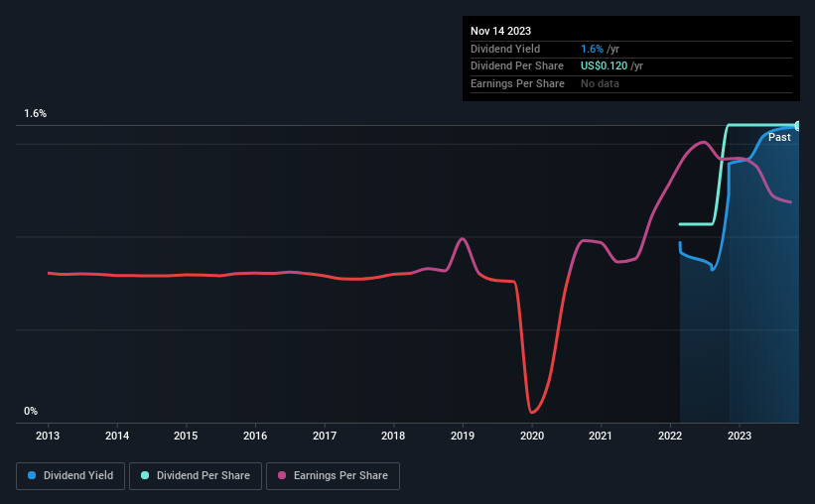Select the 2013 x-axis label
The image size is (815, 504).
tap(48, 435)
